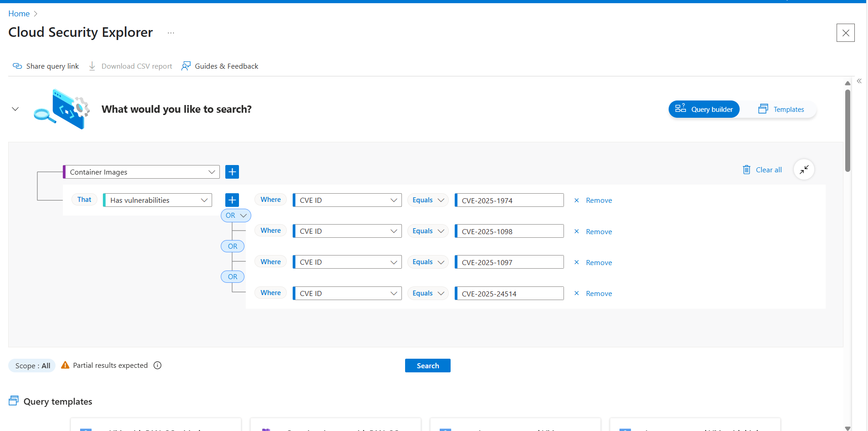Click the X icon for CVE-2025-1098 row
This screenshot has width=868, height=431.
coord(577,231)
